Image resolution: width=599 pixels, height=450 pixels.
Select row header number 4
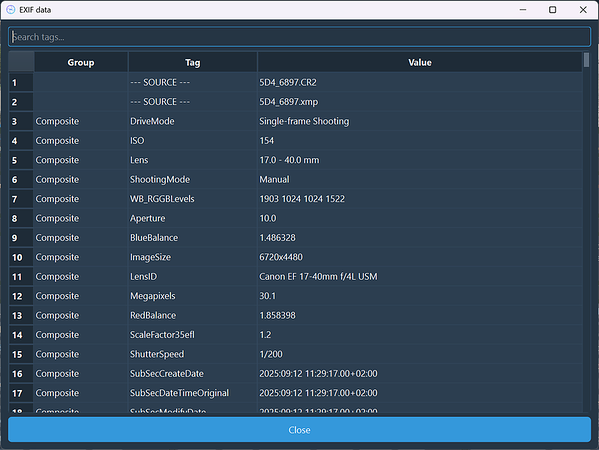point(21,141)
